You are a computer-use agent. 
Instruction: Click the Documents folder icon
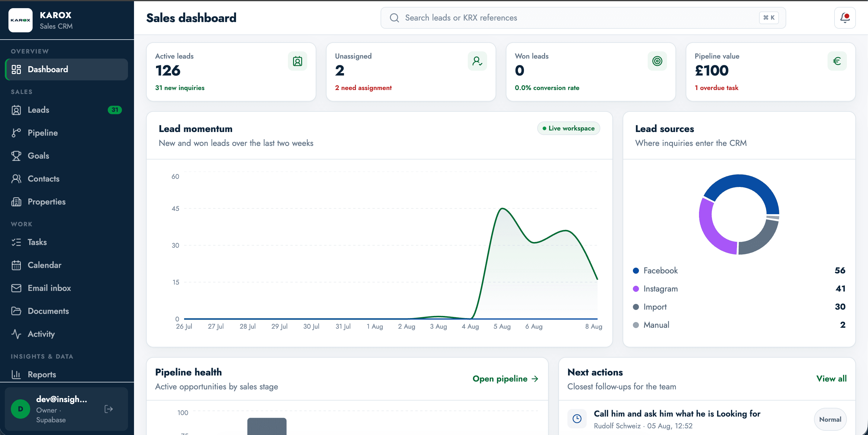click(x=16, y=311)
